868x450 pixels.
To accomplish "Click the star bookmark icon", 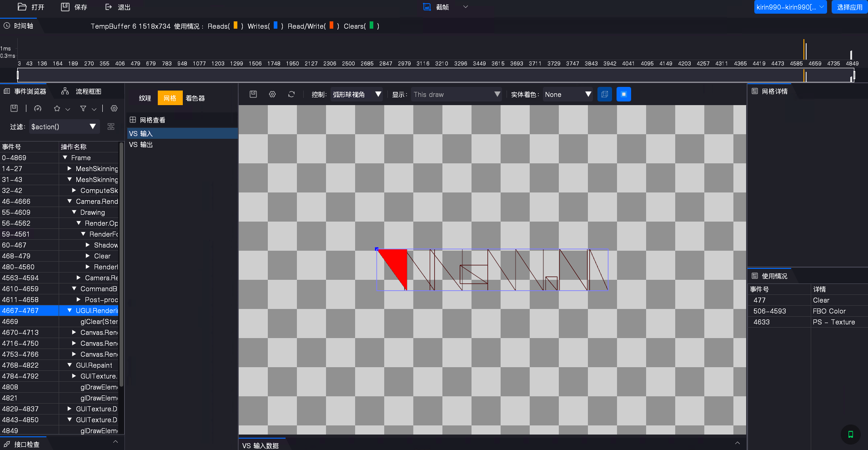I will point(57,108).
